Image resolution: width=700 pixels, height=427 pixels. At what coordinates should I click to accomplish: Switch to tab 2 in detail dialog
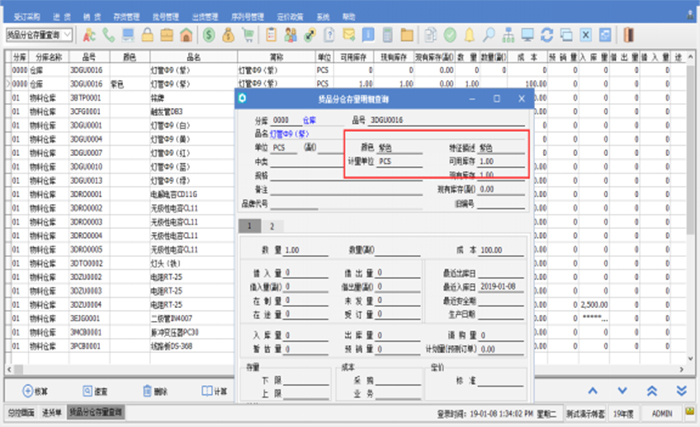pos(270,227)
